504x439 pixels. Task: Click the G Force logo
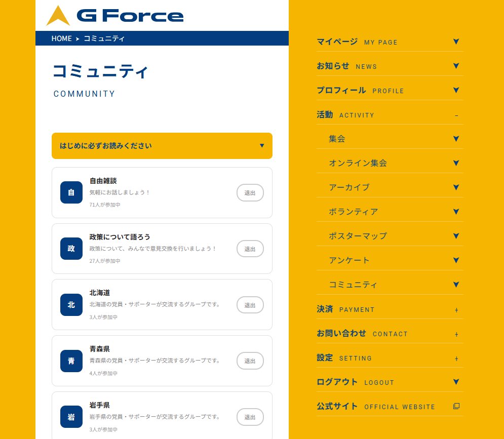click(115, 15)
